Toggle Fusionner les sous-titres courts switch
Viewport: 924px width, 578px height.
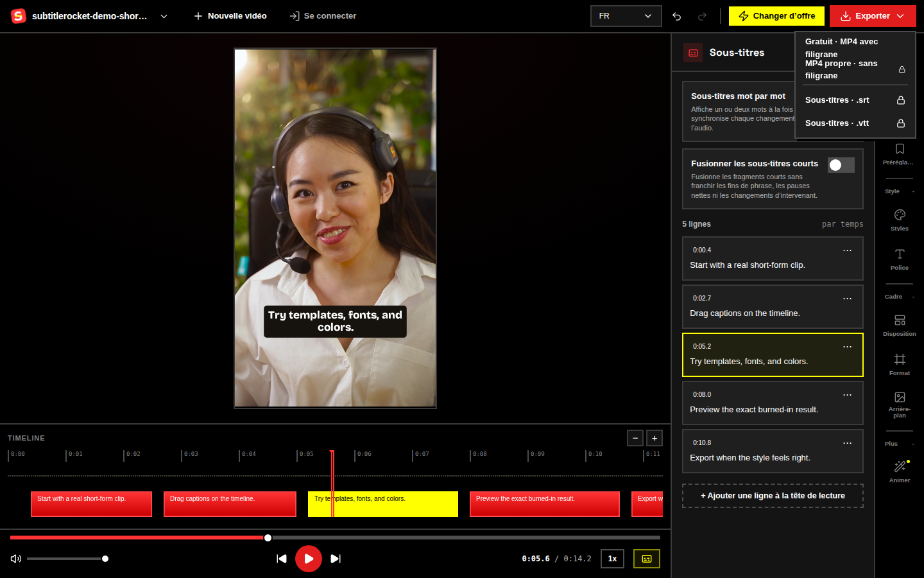[841, 165]
